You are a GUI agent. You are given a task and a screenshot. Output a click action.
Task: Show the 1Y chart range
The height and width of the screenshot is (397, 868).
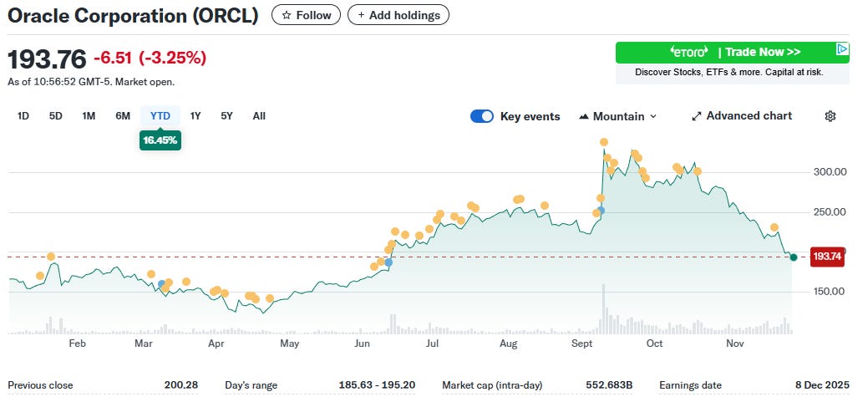coord(195,115)
